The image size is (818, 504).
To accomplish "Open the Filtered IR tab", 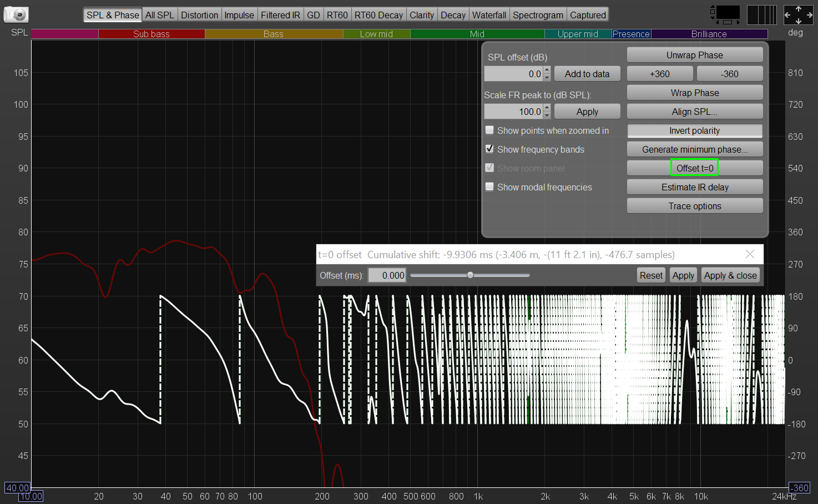I will [x=280, y=15].
